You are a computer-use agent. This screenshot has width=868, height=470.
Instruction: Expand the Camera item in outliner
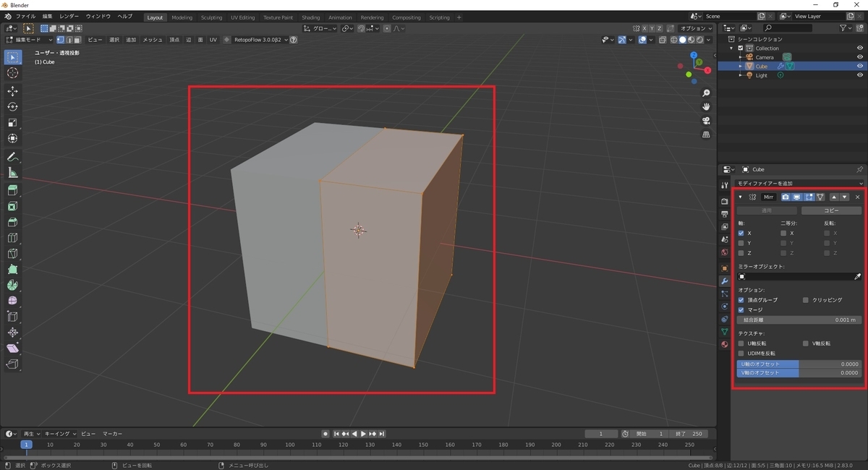pyautogui.click(x=740, y=57)
